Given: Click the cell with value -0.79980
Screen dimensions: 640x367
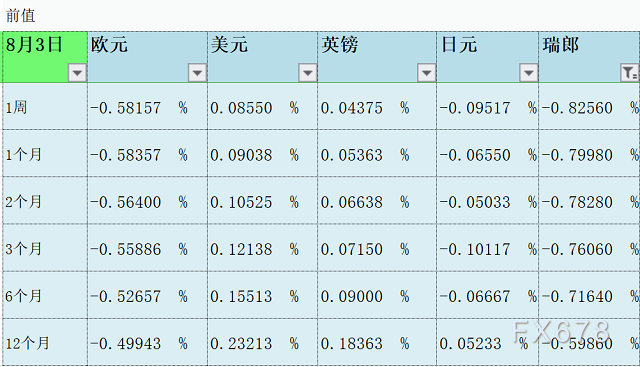Looking at the screenshot, I should (589, 153).
